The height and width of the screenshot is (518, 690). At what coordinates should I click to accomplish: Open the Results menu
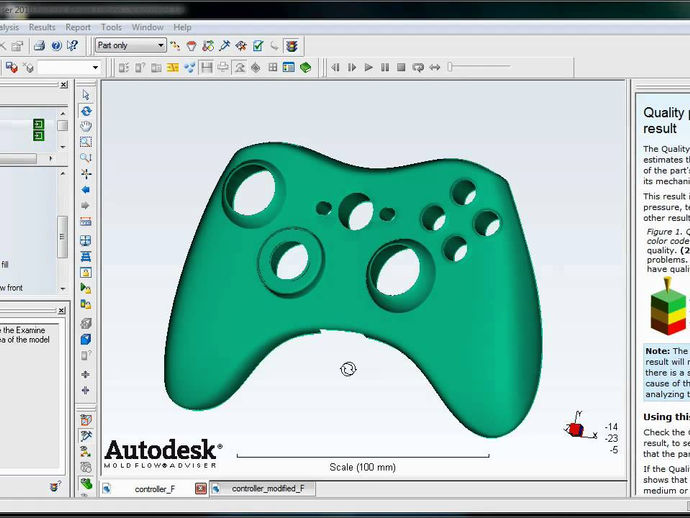(42, 27)
